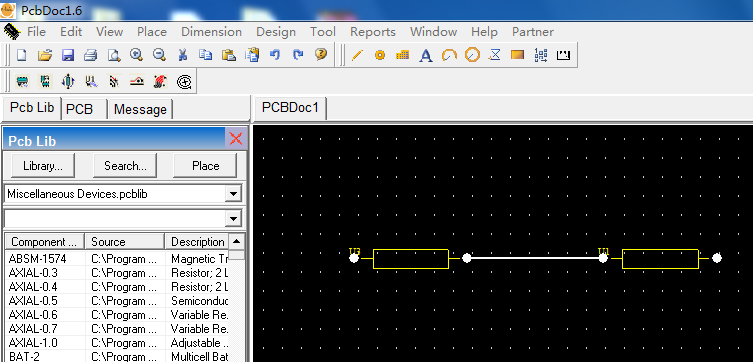The height and width of the screenshot is (362, 753).
Task: Click the Print icon in toolbar
Action: 91,55
